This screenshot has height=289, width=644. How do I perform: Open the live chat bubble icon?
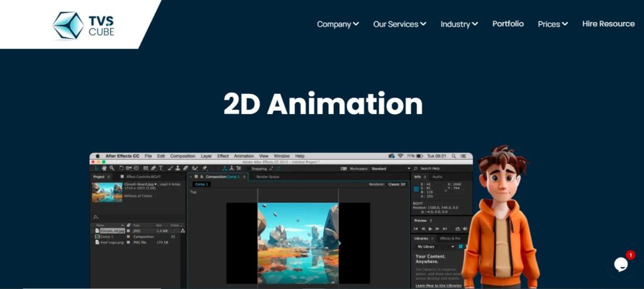pyautogui.click(x=620, y=264)
